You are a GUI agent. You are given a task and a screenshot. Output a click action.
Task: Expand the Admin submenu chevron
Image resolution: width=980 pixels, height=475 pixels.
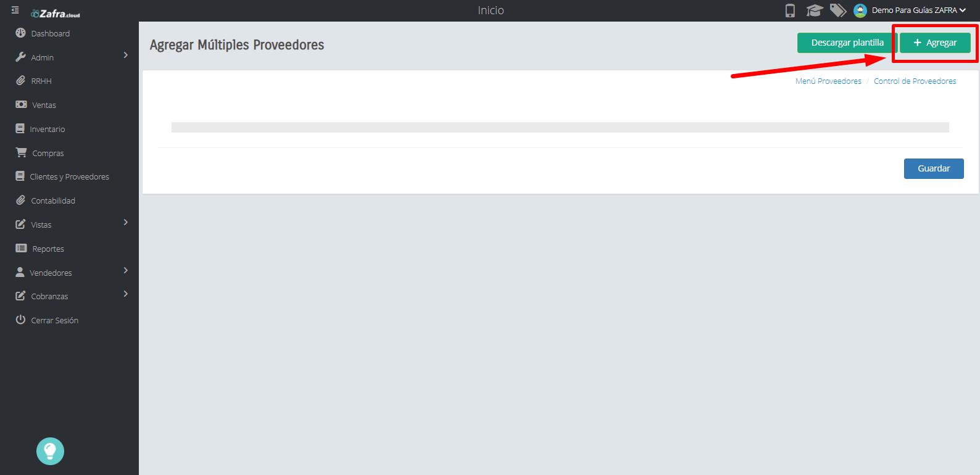[126, 56]
